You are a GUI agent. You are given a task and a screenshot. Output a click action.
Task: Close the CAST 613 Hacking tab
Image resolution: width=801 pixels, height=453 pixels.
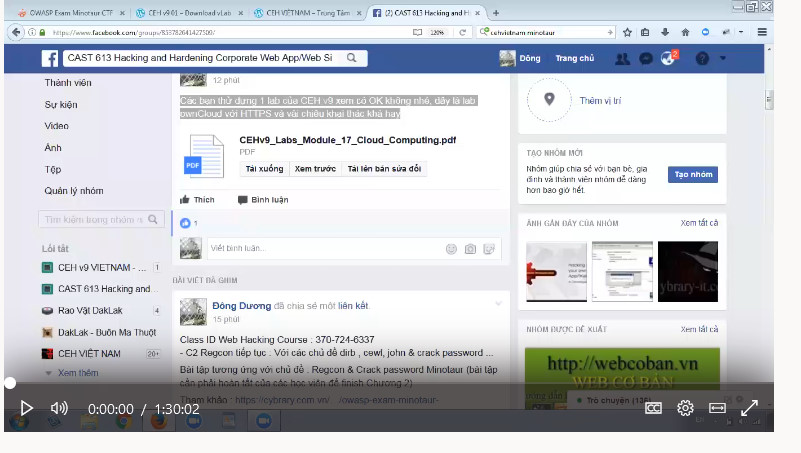pyautogui.click(x=478, y=13)
